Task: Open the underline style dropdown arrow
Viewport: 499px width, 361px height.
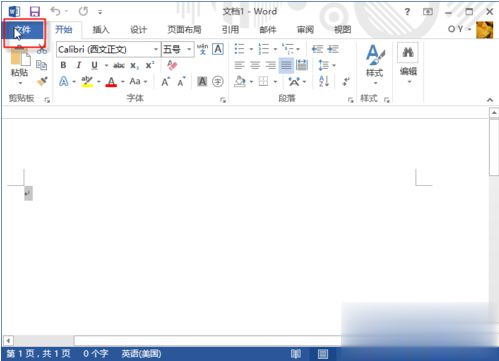Action: [x=106, y=65]
